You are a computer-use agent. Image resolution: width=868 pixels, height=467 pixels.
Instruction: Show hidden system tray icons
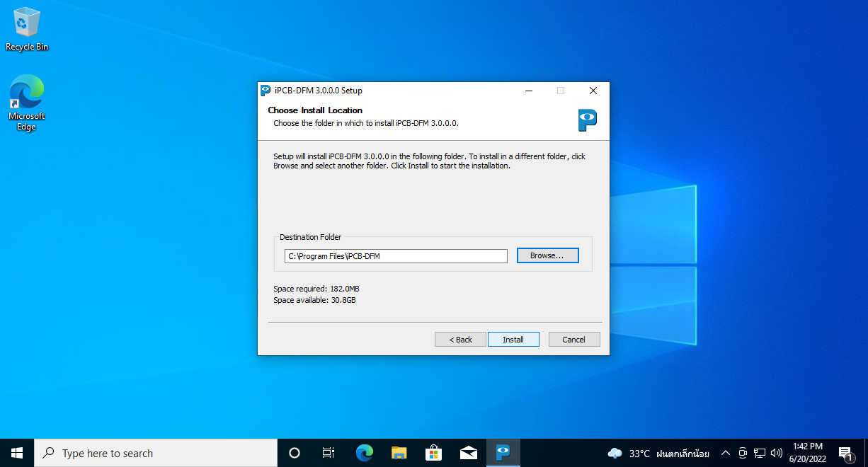pyautogui.click(x=725, y=454)
